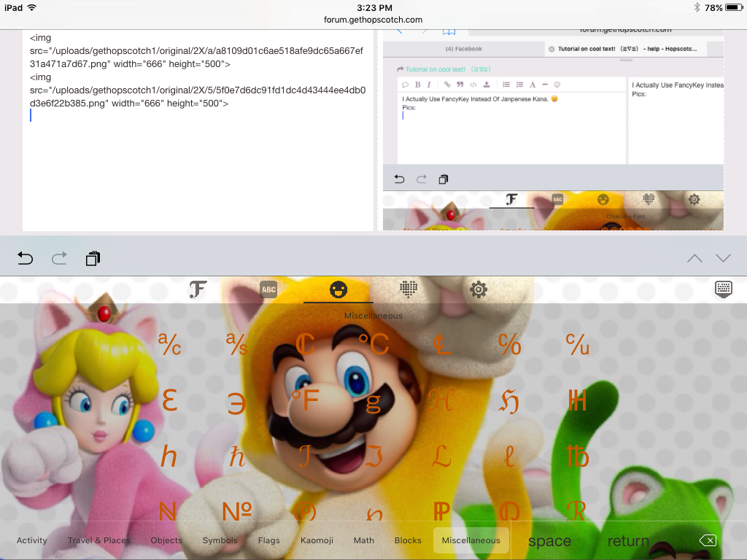The image size is (747, 560).
Task: Insert the italic Planck h symbol
Action: 169,456
